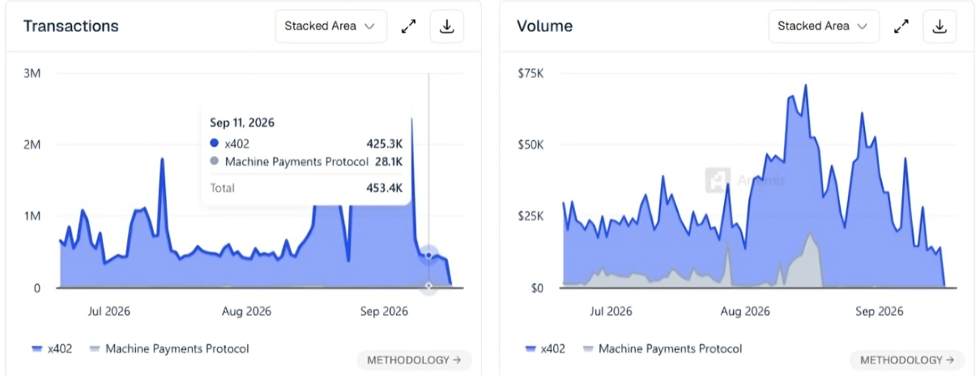
Task: Download the Volume chart data
Action: (940, 26)
